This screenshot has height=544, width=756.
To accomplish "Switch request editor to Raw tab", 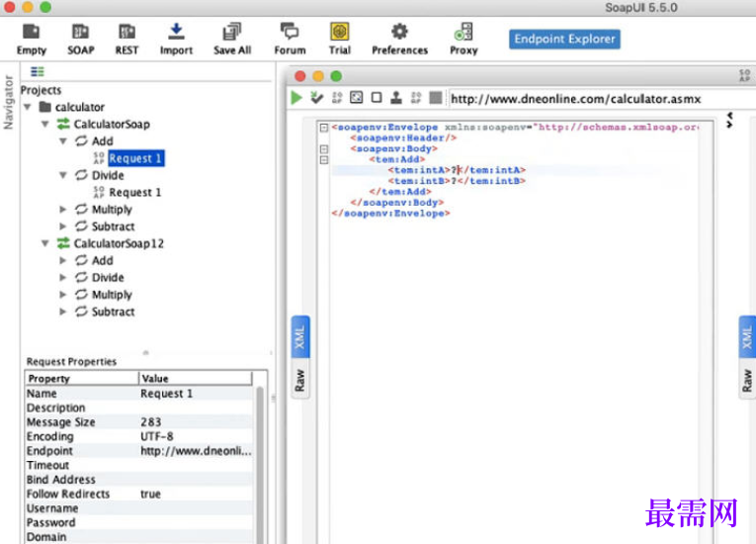I will pyautogui.click(x=299, y=380).
